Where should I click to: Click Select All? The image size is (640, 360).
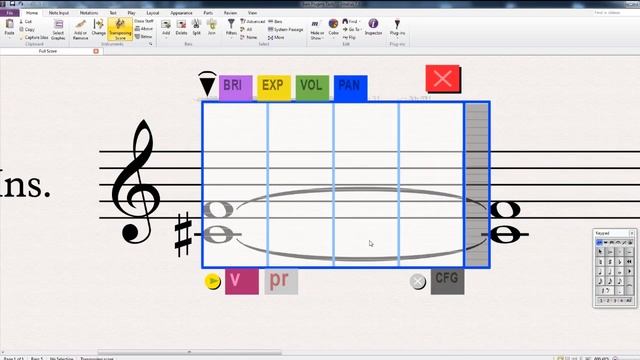(x=246, y=29)
